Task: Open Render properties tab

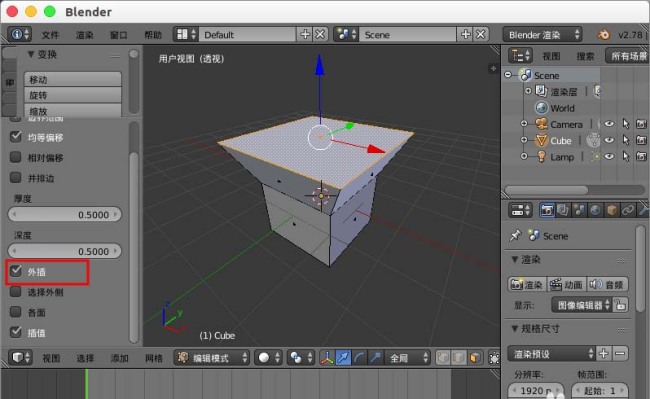Action: (x=547, y=210)
